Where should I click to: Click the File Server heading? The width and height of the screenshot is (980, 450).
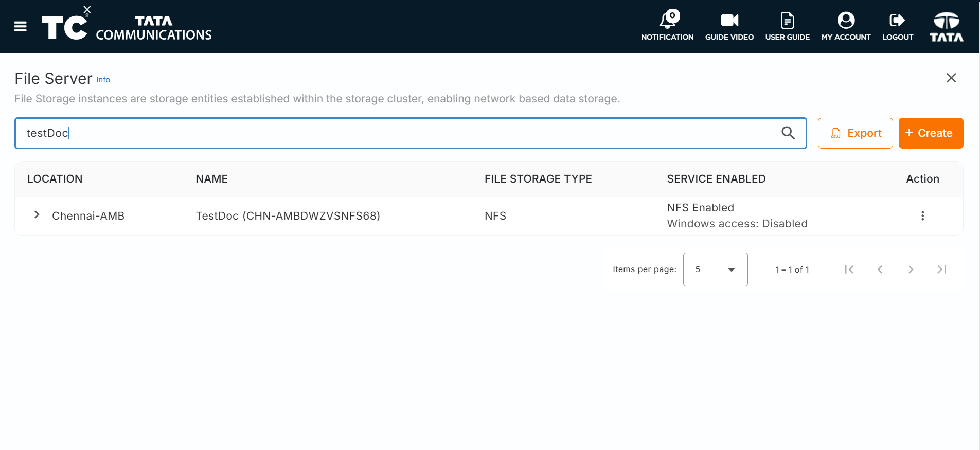coord(54,79)
